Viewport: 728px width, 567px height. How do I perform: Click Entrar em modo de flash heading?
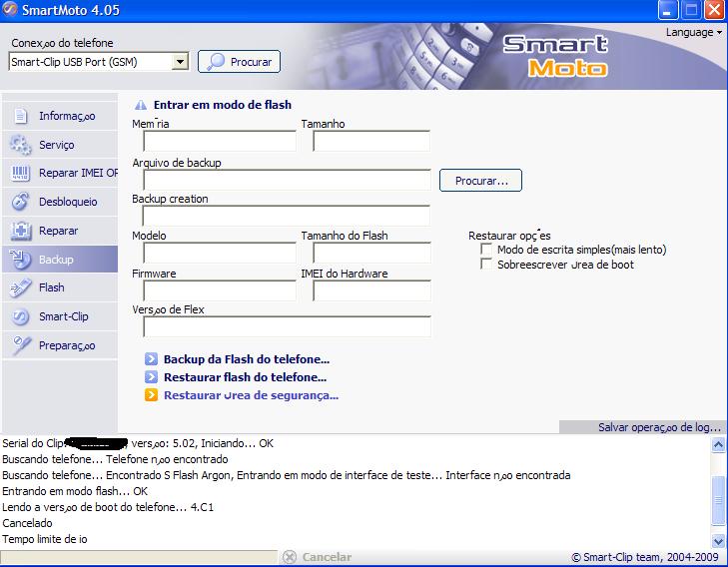(223, 105)
